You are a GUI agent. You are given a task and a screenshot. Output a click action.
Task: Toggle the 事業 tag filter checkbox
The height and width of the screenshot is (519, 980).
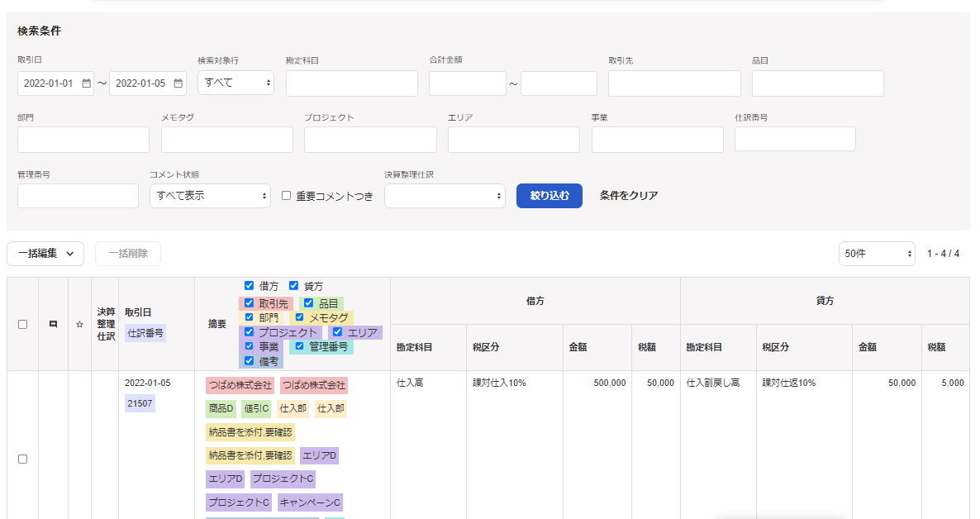(x=249, y=345)
